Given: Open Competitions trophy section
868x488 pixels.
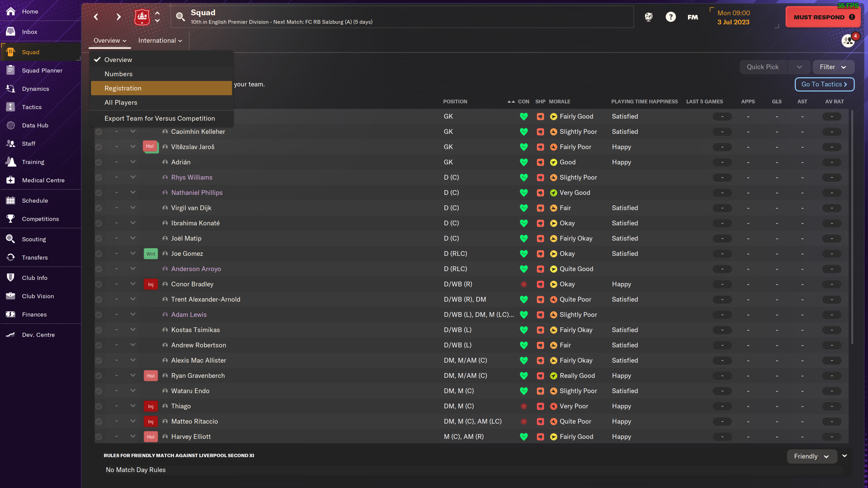Looking at the screenshot, I should (41, 219).
